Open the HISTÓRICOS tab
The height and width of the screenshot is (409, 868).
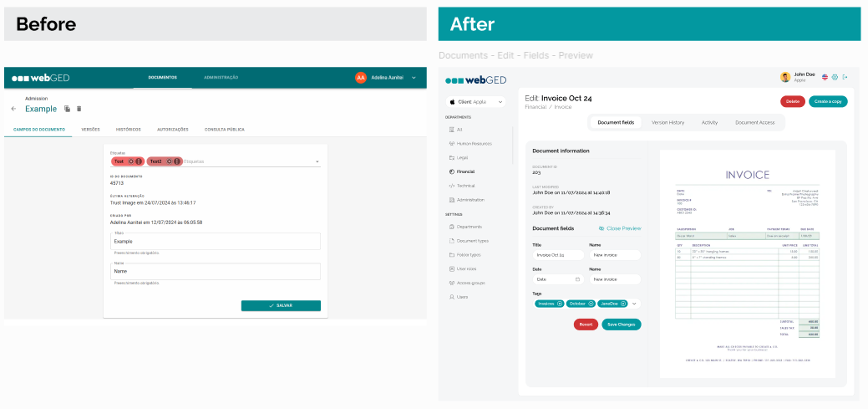pos(129,130)
